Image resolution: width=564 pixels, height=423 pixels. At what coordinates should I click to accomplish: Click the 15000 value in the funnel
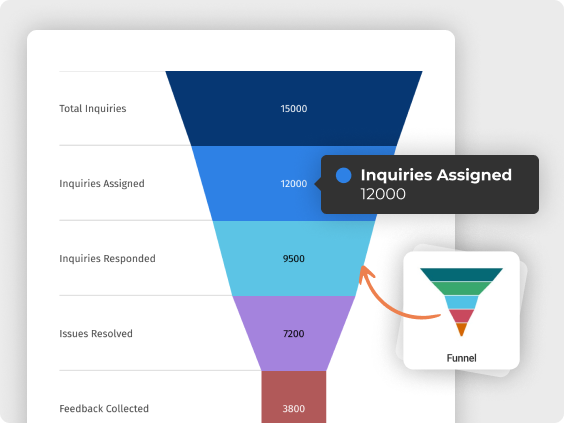(294, 109)
